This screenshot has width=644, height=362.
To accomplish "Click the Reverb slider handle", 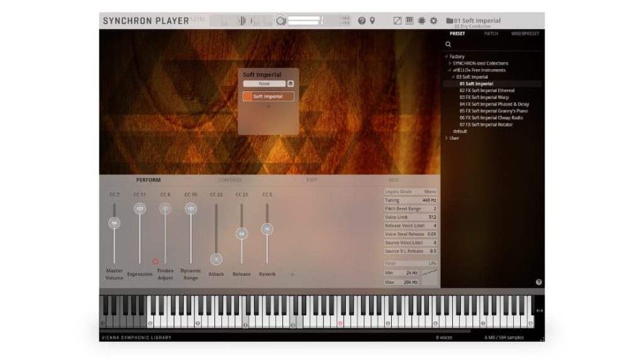I will point(267,229).
